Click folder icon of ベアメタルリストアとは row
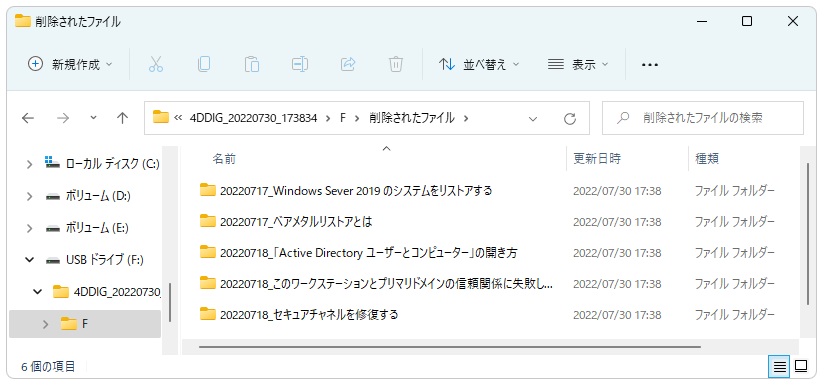Viewport: 821px width, 382px height. click(x=208, y=221)
